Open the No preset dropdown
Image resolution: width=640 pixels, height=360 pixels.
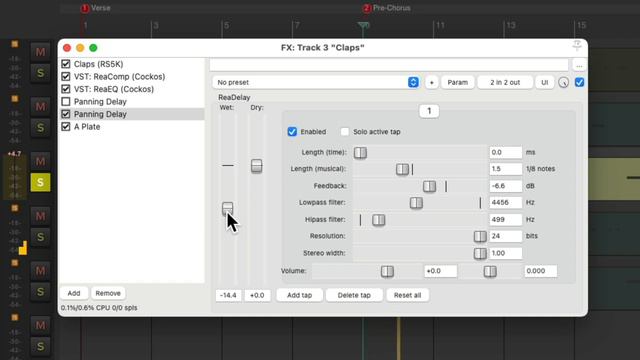tap(316, 82)
